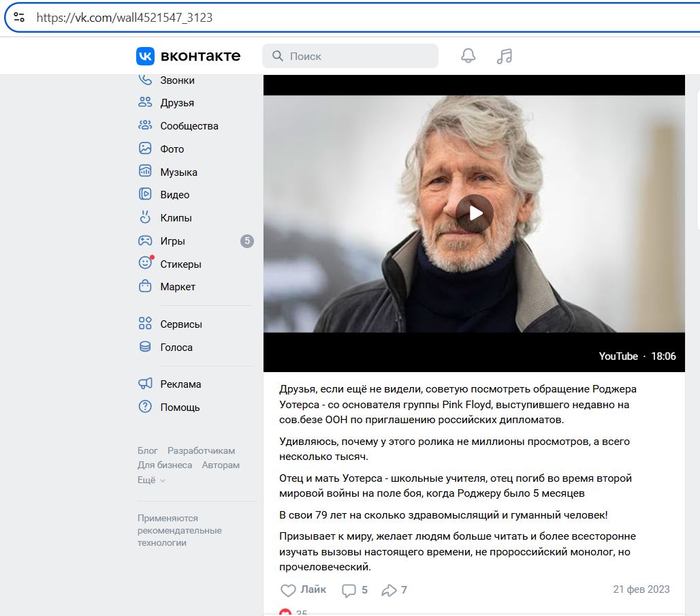The image size is (700, 616).
Task: Click the Поиск search field
Action: click(357, 56)
